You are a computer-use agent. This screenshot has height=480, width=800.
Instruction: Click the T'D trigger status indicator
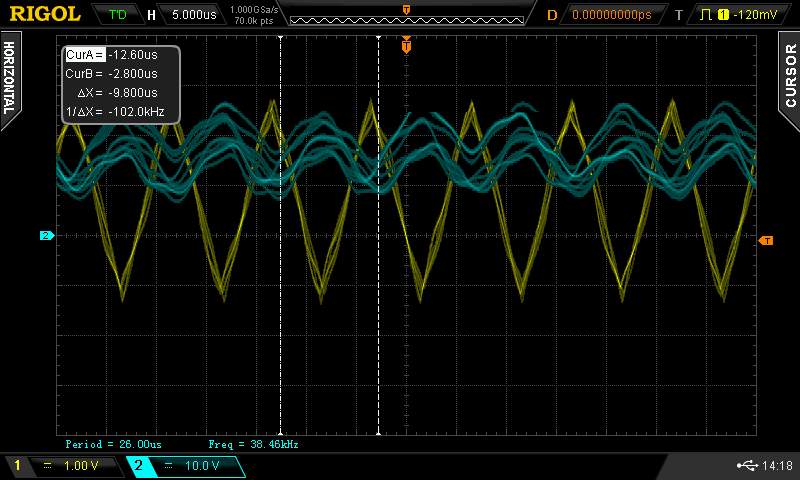click(x=117, y=15)
